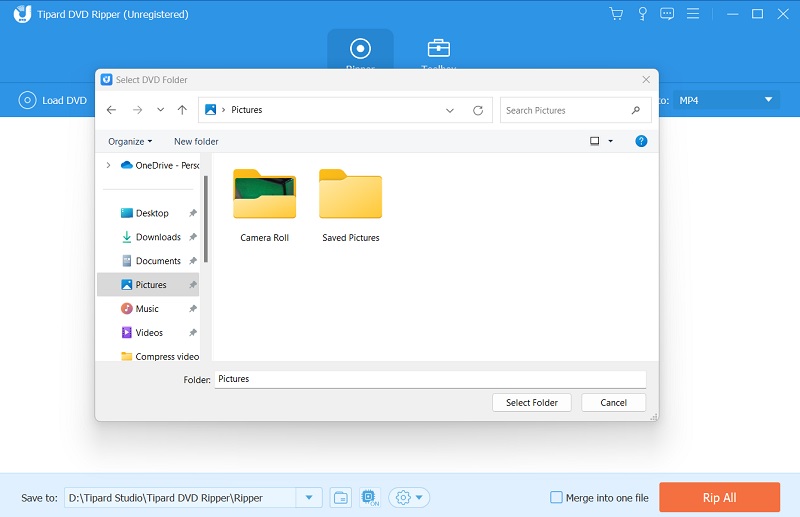The image size is (800, 517).
Task: Select Downloads in the sidebar
Action: (151, 237)
